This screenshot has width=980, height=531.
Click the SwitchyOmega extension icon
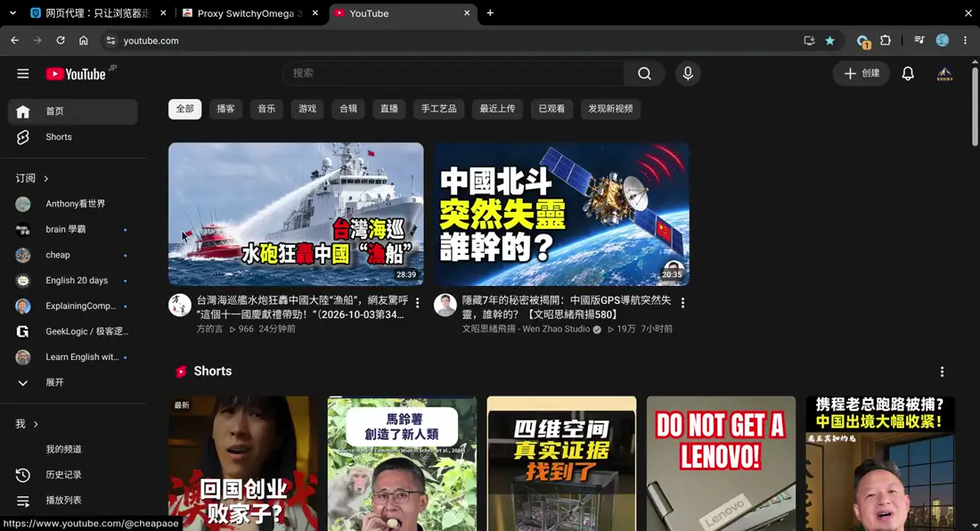coord(863,41)
